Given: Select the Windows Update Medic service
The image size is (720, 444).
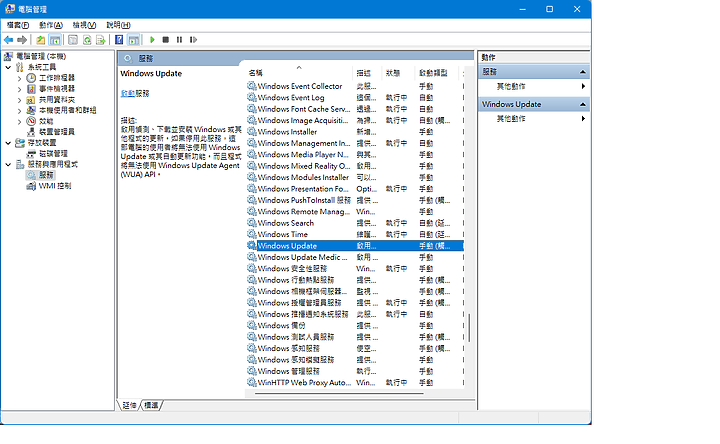Looking at the screenshot, I should [x=355, y=257].
